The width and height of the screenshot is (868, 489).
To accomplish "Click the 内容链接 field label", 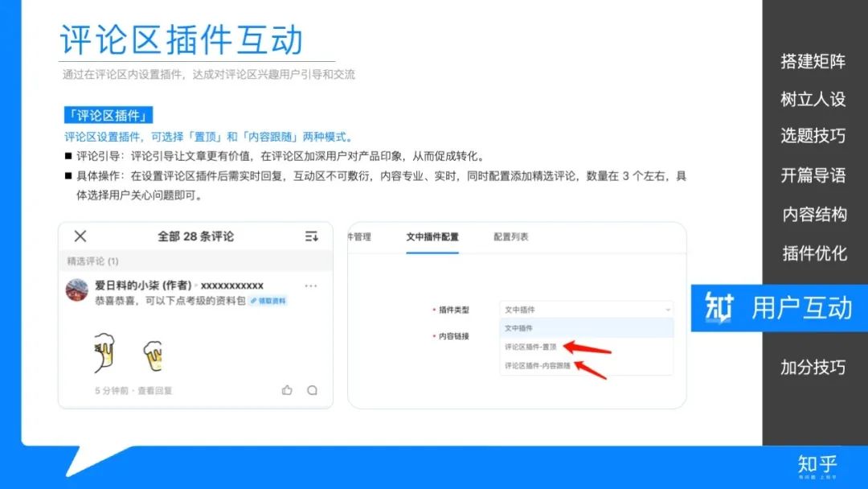I will tap(454, 336).
